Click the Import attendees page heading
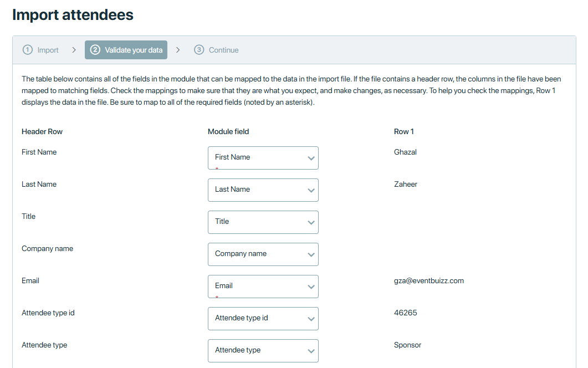This screenshot has height=368, width=588. pos(73,15)
